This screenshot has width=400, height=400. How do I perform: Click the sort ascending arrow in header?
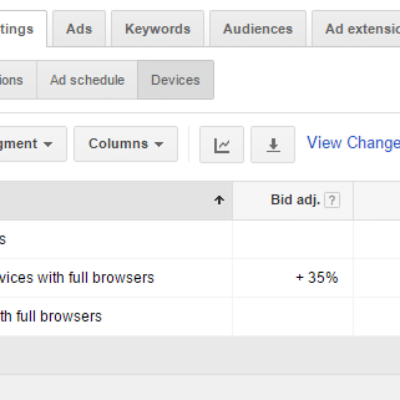pos(219,200)
